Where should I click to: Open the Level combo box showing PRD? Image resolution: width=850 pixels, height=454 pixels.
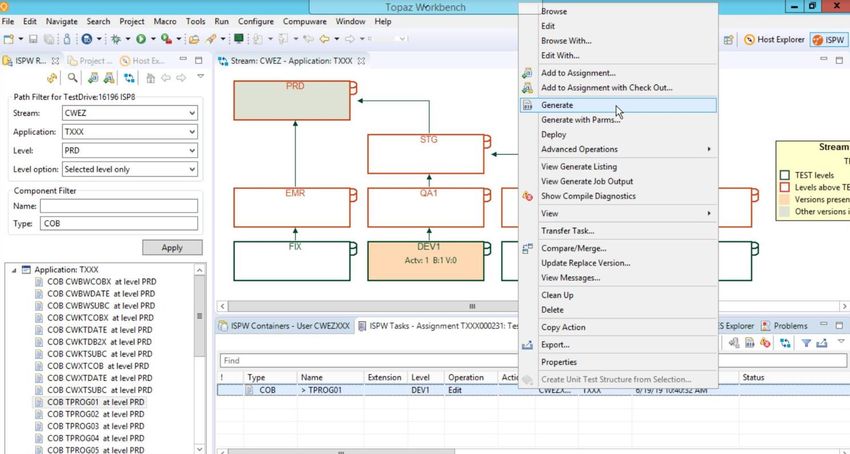click(130, 151)
